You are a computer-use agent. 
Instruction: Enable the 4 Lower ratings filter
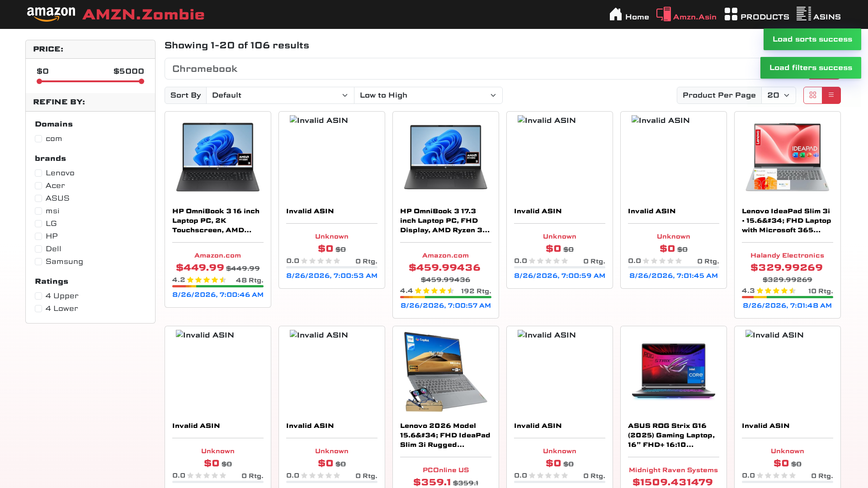38,309
